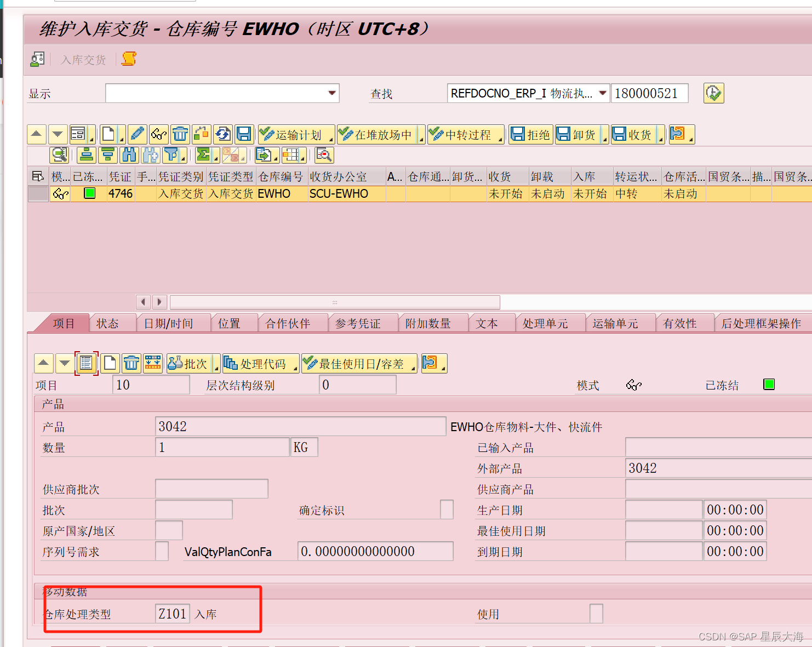
Task: Open the 文本 tab
Action: pos(487,323)
